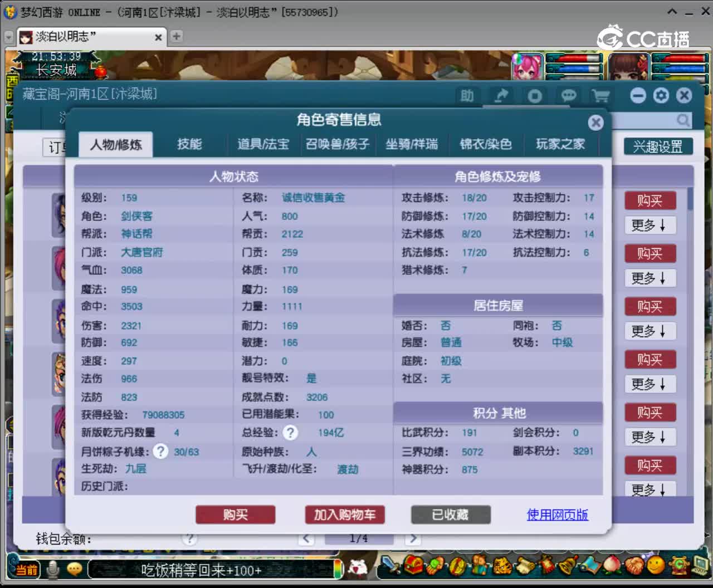Click the brown-haired character portrait
The width and height of the screenshot is (713, 588).
click(629, 67)
